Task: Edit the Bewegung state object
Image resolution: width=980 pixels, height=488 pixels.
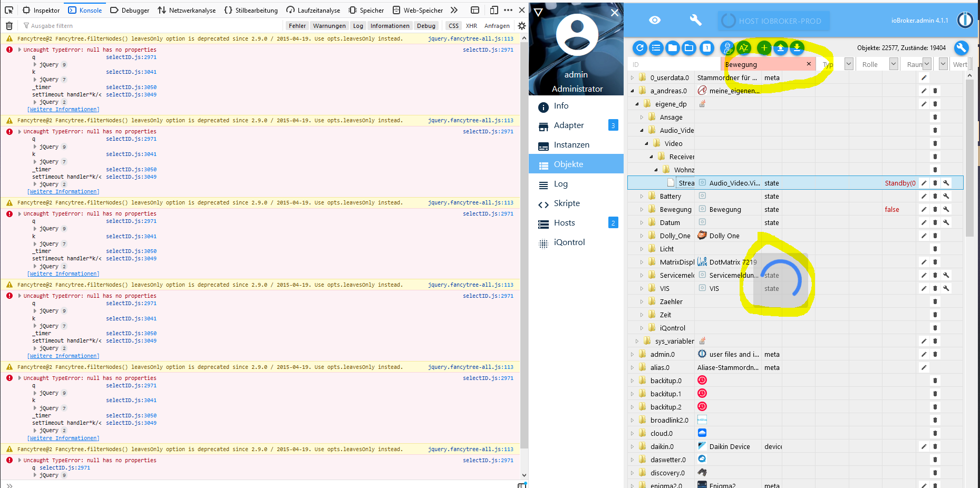Action: 924,209
